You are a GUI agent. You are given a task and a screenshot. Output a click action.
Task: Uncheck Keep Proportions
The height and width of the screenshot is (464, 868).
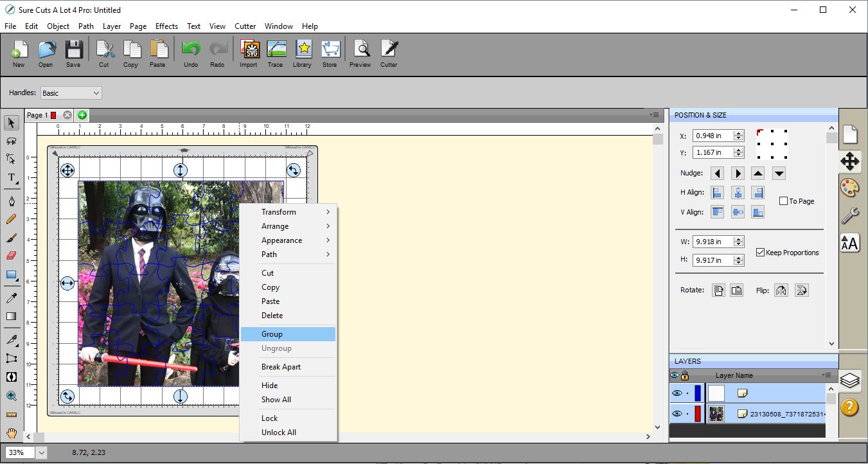pos(761,253)
